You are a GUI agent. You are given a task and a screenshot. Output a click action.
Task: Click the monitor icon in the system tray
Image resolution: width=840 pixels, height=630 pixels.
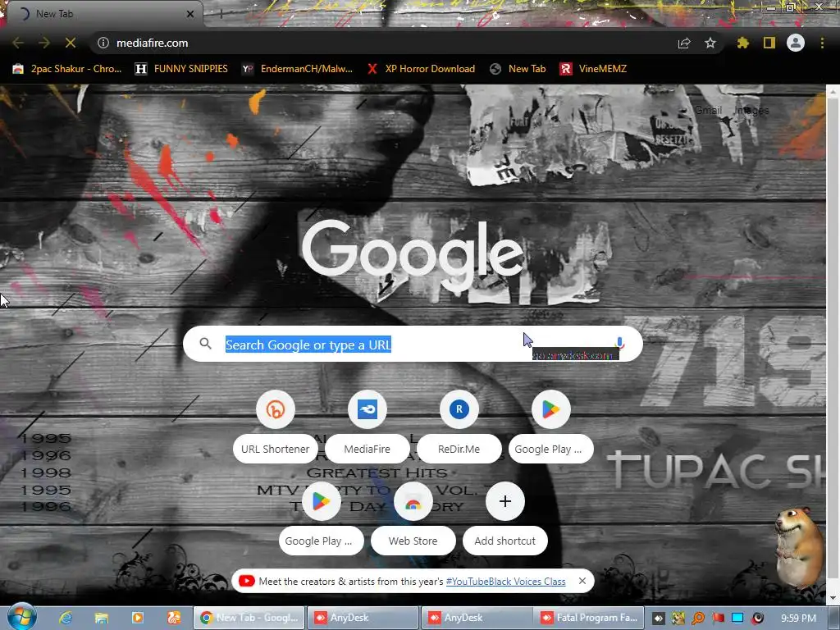(x=737, y=619)
